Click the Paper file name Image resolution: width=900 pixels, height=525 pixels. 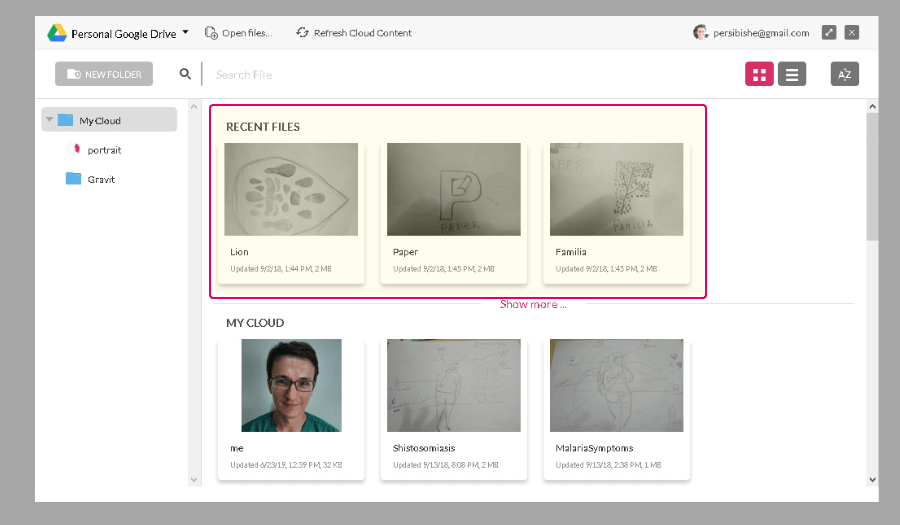tap(405, 252)
